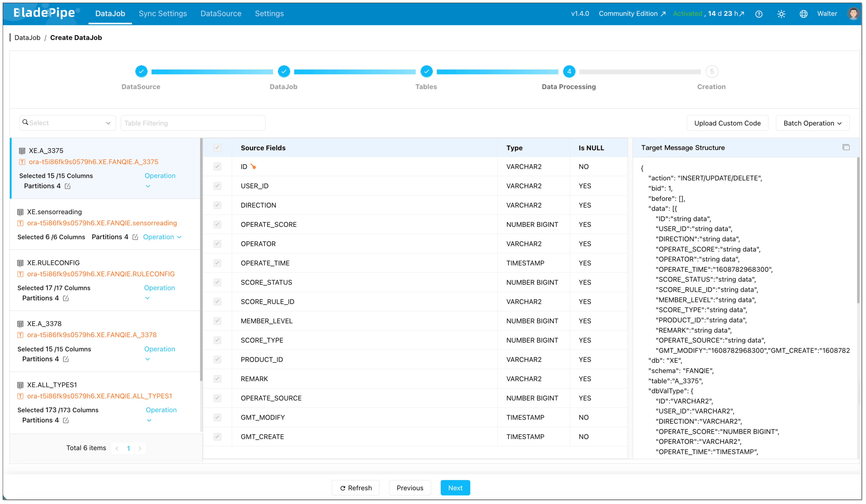Uncheck the USER_ID field checkbox

(x=217, y=186)
